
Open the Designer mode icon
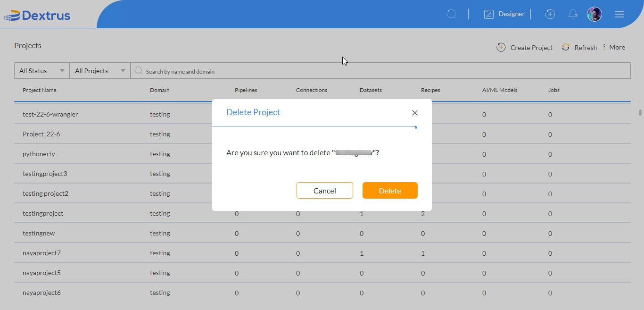[489, 14]
